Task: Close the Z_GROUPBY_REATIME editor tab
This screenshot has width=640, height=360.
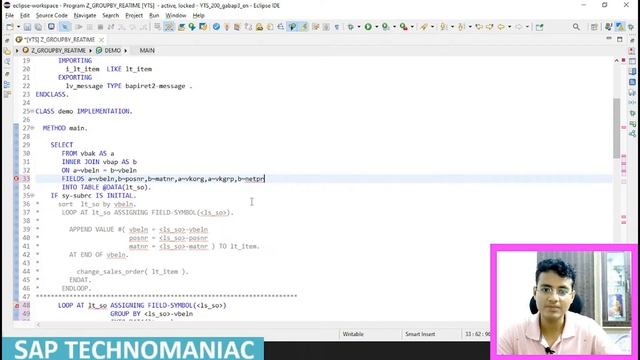Action: (x=101, y=40)
